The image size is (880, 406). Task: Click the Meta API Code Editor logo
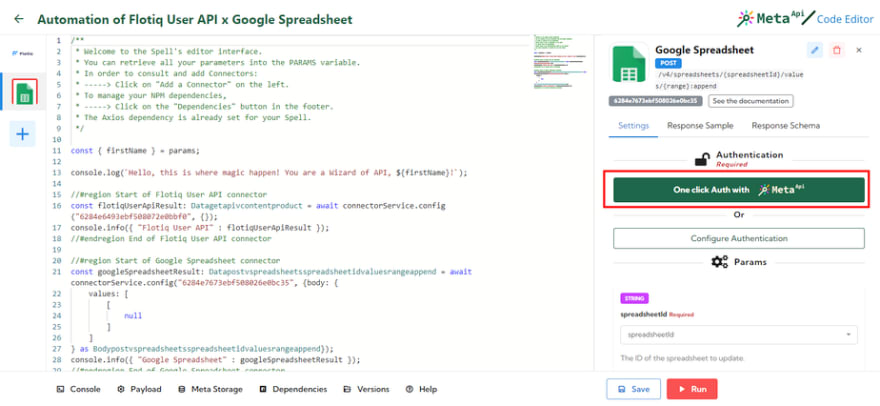pyautogui.click(x=805, y=19)
